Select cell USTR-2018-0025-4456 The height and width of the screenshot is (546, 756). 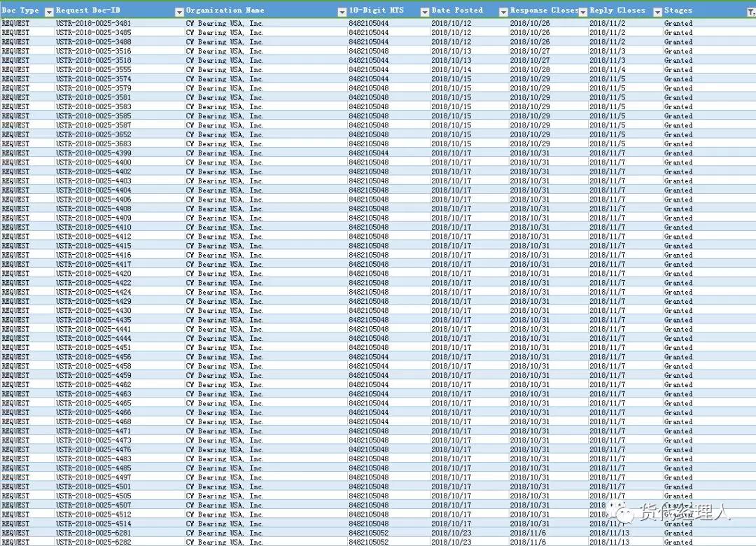(94, 357)
